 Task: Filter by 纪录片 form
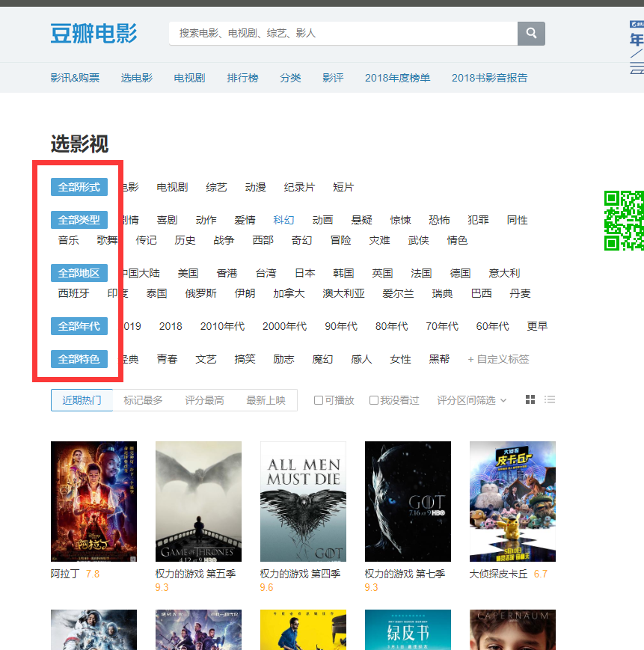pyautogui.click(x=299, y=187)
